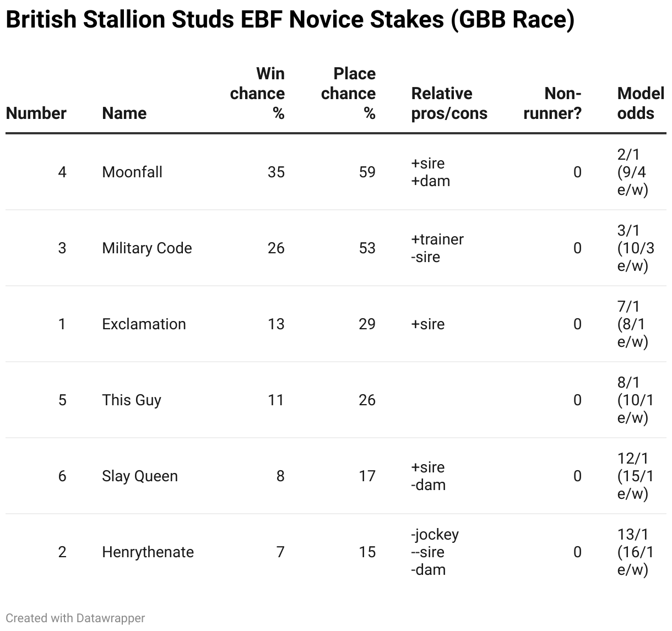Viewport: 672px width, 631px height.
Task: Click Slay Queen's place chance 17
Action: pyautogui.click(x=367, y=476)
